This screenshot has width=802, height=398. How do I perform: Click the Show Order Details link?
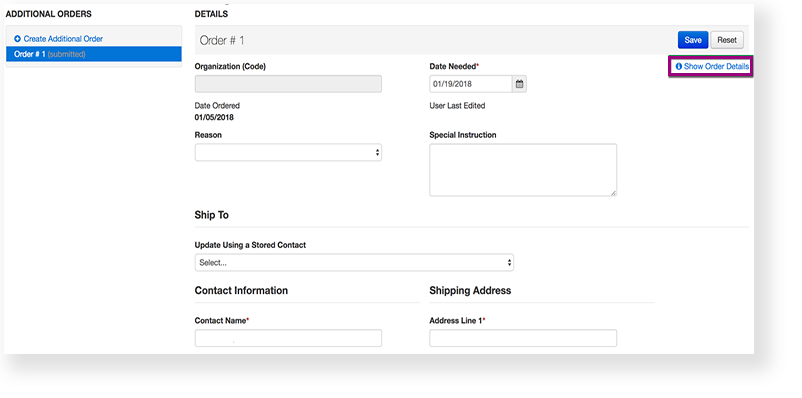(x=716, y=67)
